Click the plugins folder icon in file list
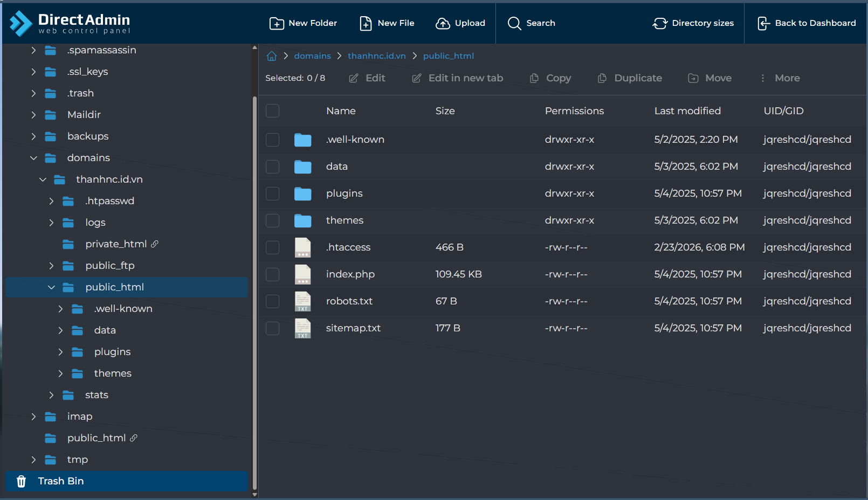Viewport: 868px width, 500px height. (x=302, y=194)
